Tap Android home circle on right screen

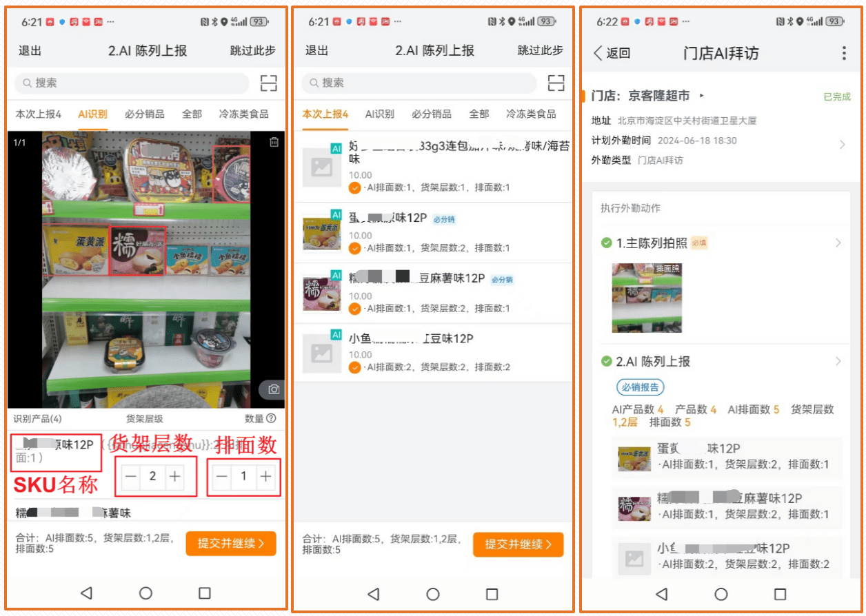(x=721, y=593)
